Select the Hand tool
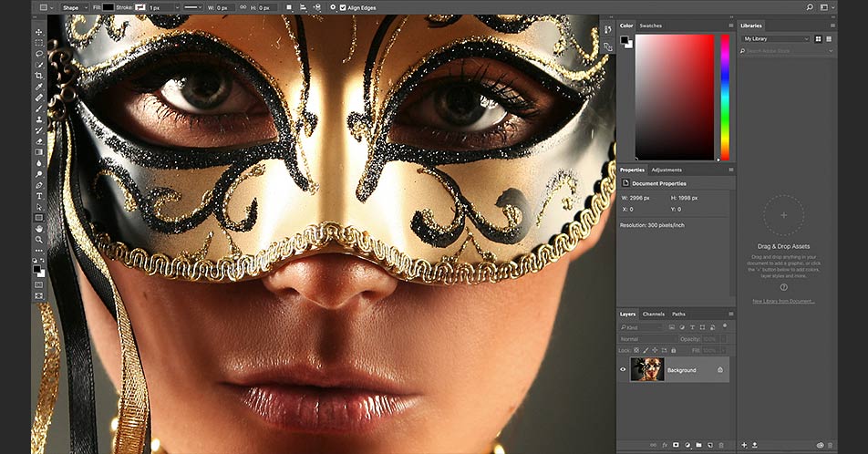The height and width of the screenshot is (454, 868). pyautogui.click(x=38, y=229)
